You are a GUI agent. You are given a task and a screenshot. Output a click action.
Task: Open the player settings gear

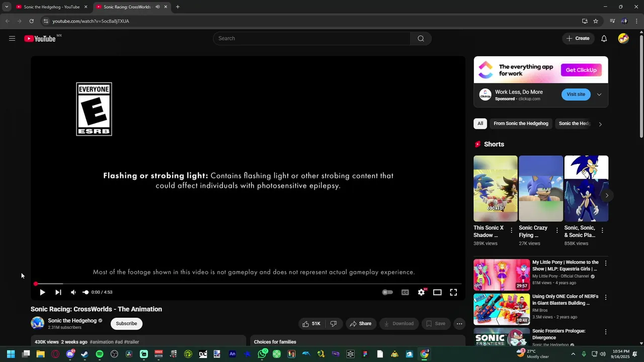[x=421, y=292]
